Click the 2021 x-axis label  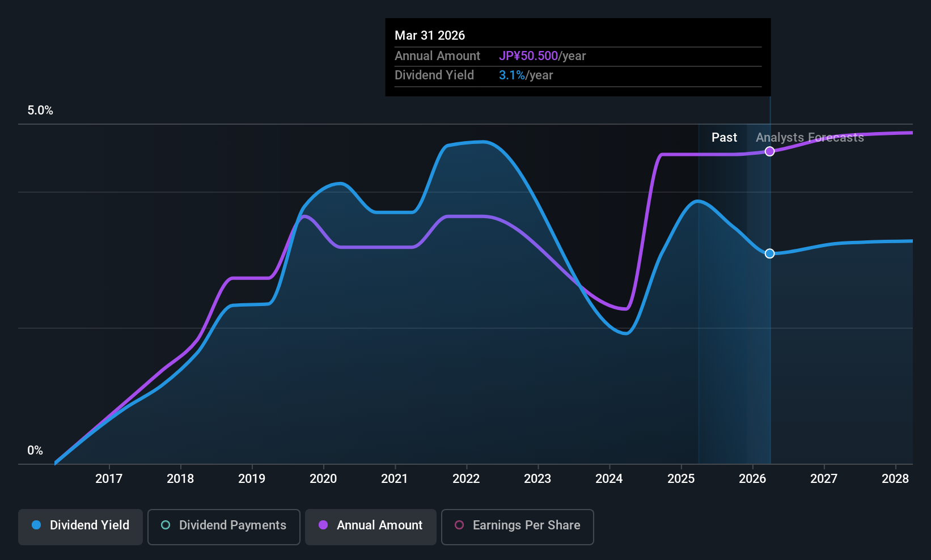tap(395, 479)
